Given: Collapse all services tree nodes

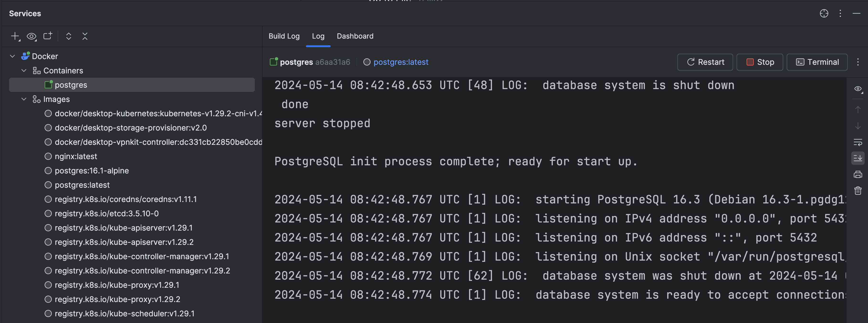Looking at the screenshot, I should tap(85, 36).
